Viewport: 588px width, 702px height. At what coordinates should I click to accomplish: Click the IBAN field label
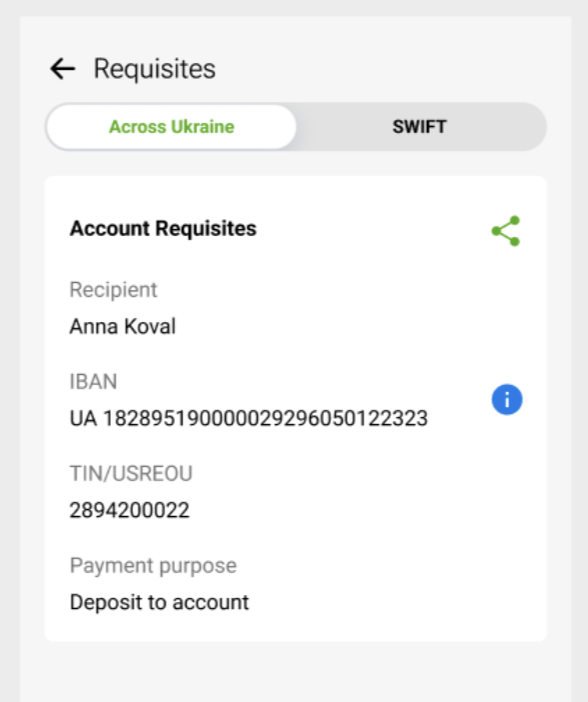(x=93, y=382)
